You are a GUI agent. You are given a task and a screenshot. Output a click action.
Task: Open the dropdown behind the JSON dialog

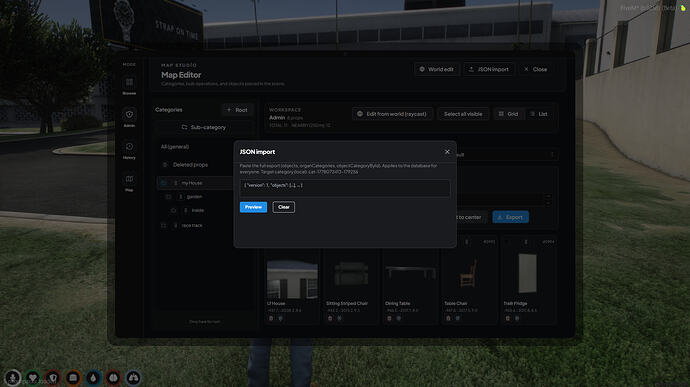pyautogui.click(x=506, y=155)
